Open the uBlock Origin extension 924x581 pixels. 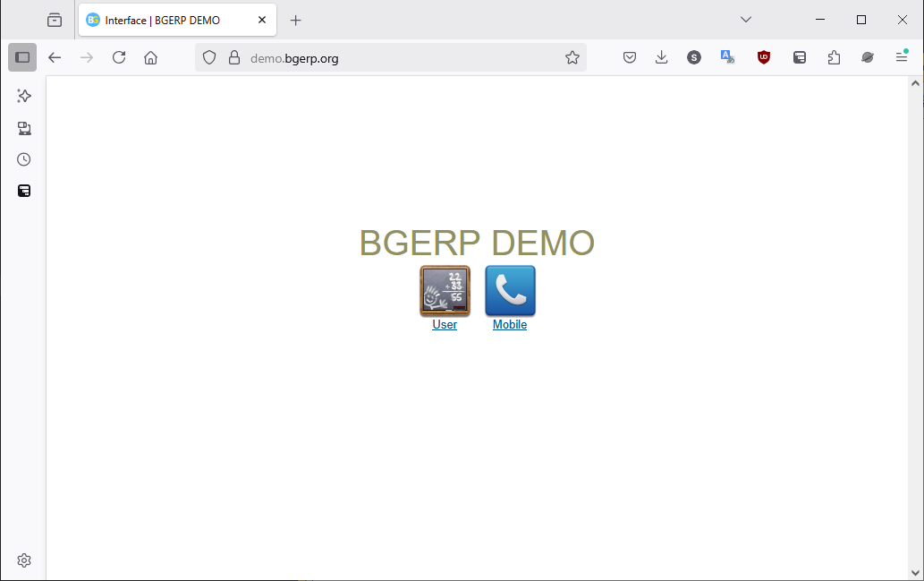[763, 57]
